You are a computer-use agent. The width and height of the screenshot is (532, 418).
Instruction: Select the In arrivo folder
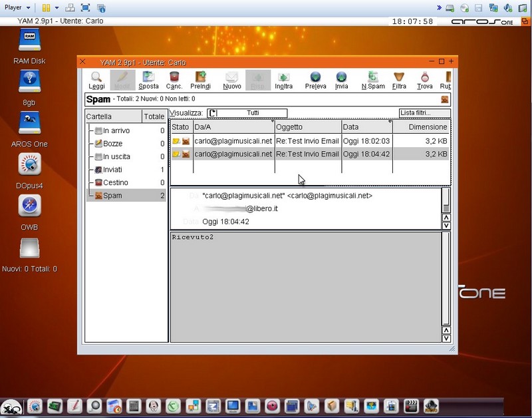(116, 131)
